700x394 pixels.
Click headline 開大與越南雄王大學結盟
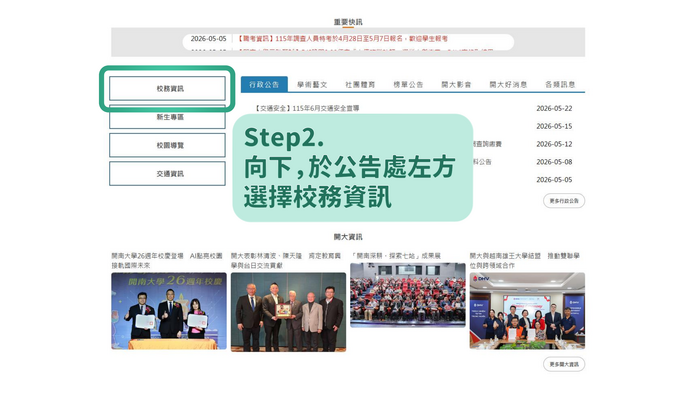[x=525, y=261]
